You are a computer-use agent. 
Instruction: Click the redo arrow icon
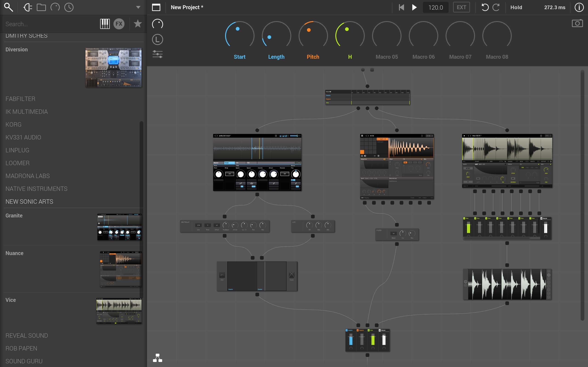coord(496,7)
